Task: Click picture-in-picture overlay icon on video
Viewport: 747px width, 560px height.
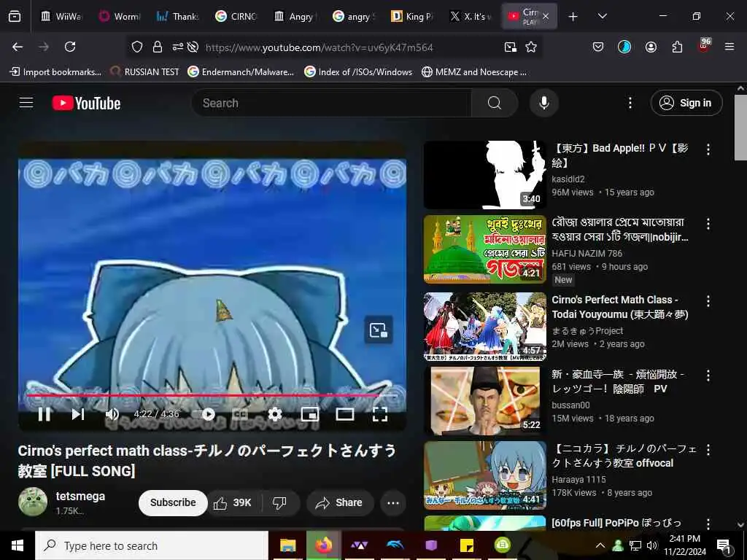Action: [x=379, y=330]
